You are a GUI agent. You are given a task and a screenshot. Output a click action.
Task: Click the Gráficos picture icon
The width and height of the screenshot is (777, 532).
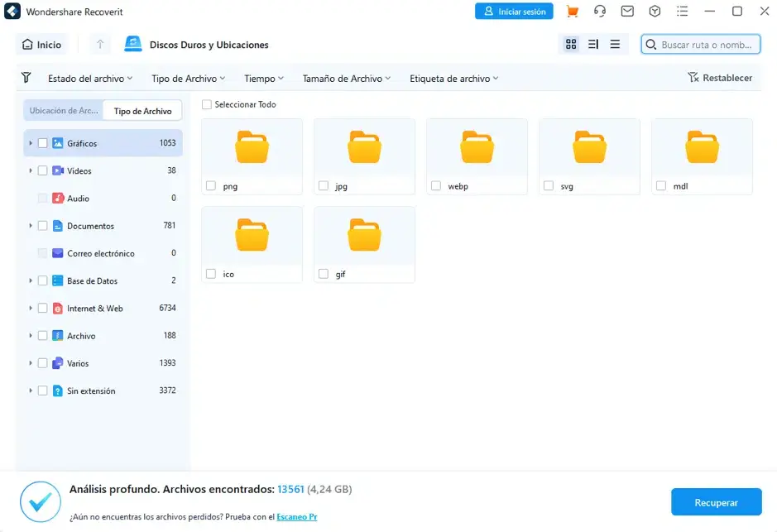tap(58, 143)
